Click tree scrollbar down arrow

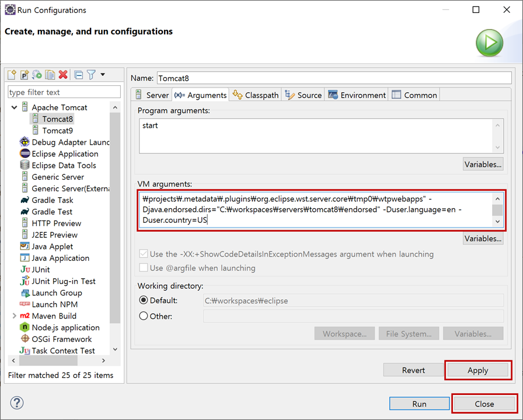pos(115,349)
